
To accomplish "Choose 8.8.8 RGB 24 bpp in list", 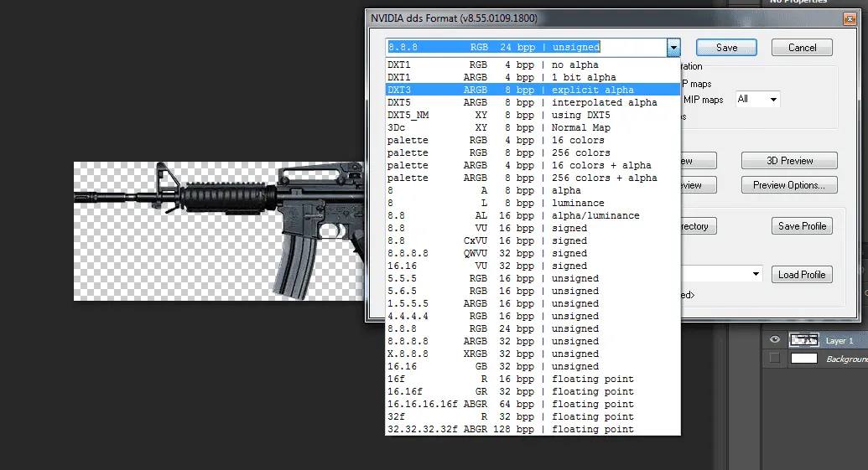I will point(533,329).
